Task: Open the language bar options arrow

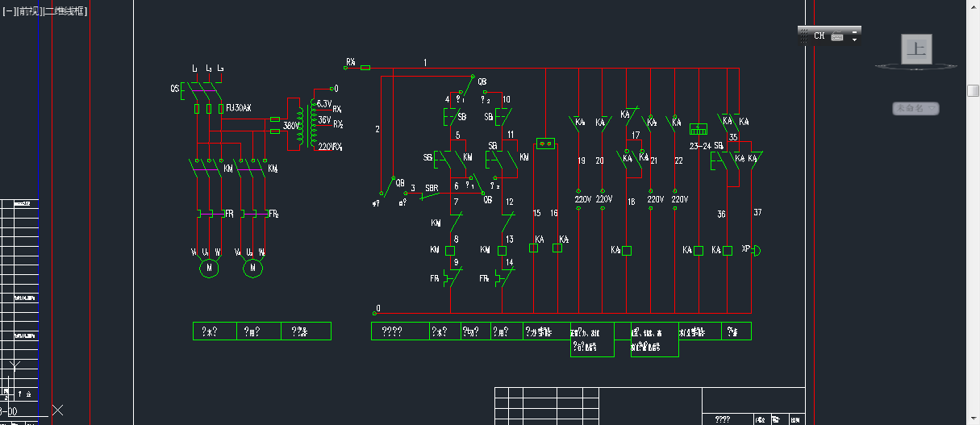Action: [855, 40]
